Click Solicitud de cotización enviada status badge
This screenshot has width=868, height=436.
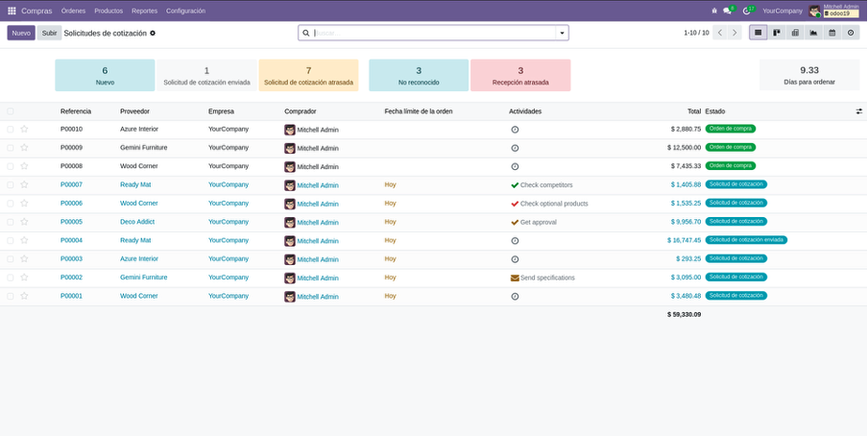(746, 240)
